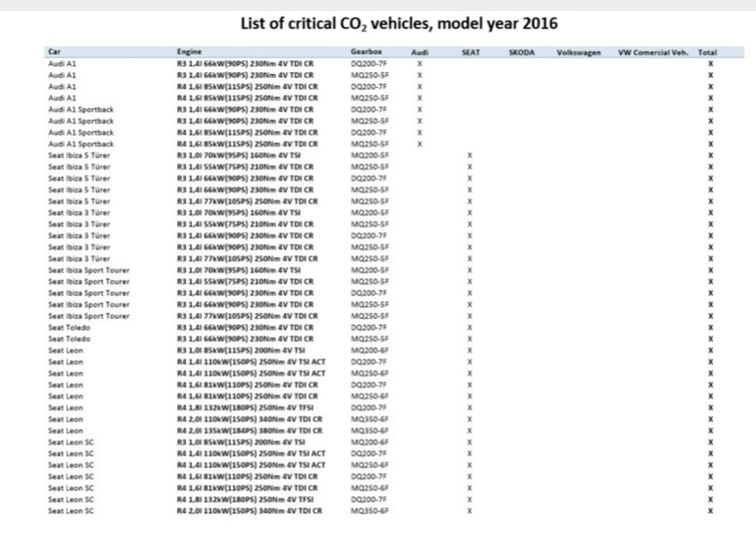Select the 77kW(105PS) engine cell for Seat Ibiza 5 Türer
This screenshot has width=756, height=533.
pos(247,201)
